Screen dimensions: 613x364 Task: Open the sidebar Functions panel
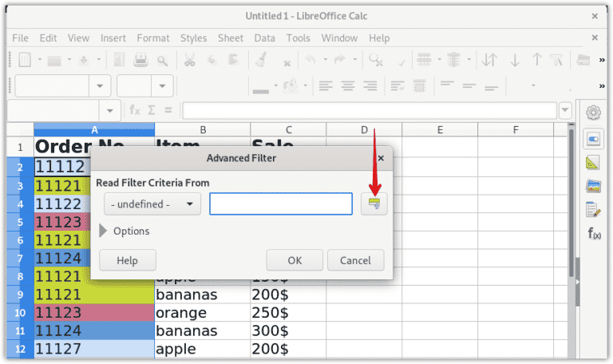pos(594,233)
